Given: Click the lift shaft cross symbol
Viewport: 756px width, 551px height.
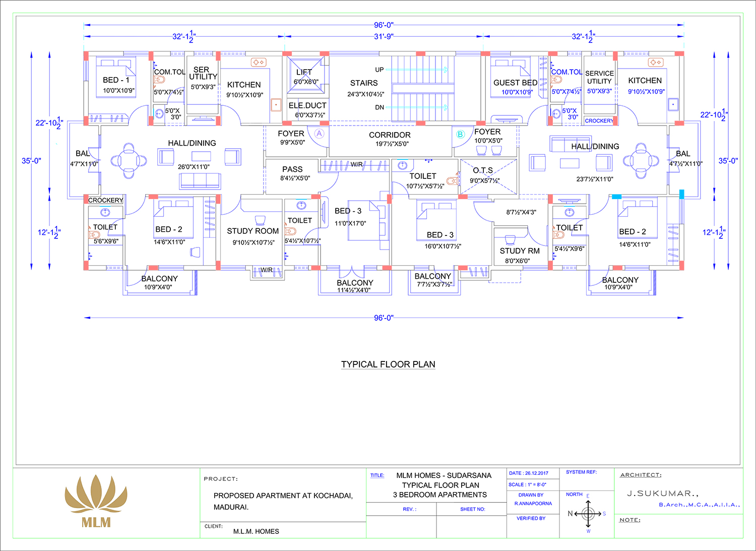Looking at the screenshot, I should 306,75.
